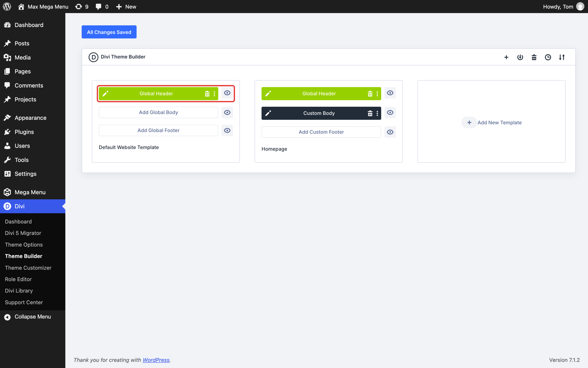Viewport: 588px width, 368px height.
Task: Open options dots on Homepage's Global Header
Action: click(377, 94)
